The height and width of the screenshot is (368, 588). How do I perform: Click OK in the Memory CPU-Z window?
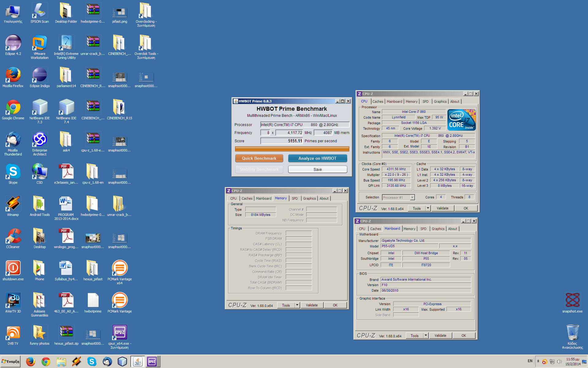[335, 305]
